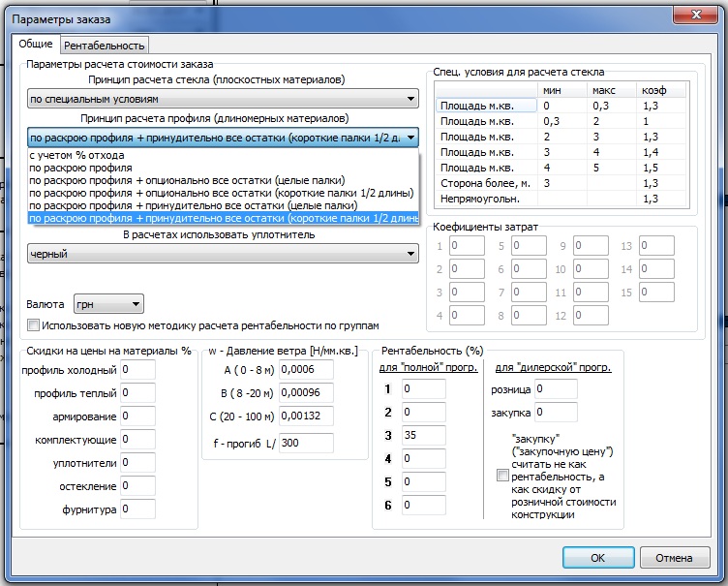
Task: Edit profitability field 6 for полной прогр.
Action: tap(424, 506)
